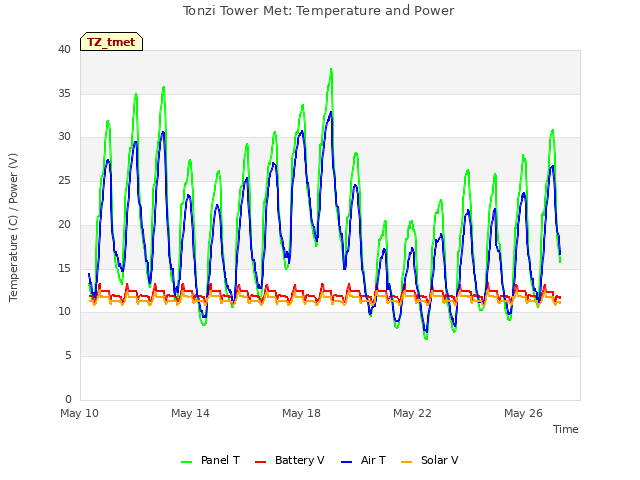The image size is (640, 480).
Task: Click the lowest Panel T trough near 7
Action: coord(426,338)
